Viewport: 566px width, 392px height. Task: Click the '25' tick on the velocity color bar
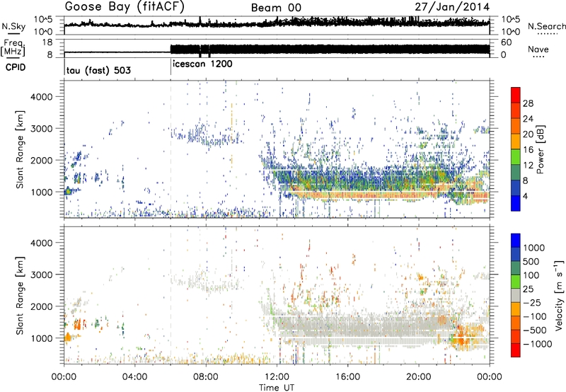(528, 289)
